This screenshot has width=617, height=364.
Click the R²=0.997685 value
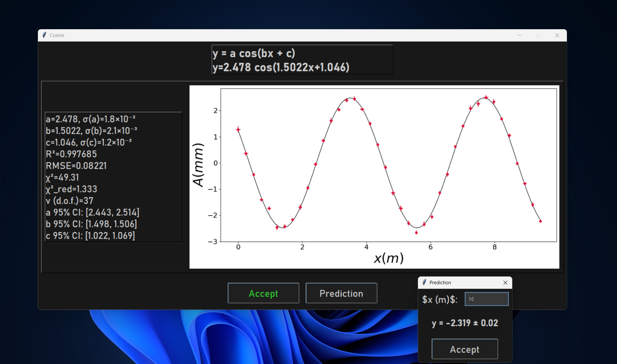point(71,154)
